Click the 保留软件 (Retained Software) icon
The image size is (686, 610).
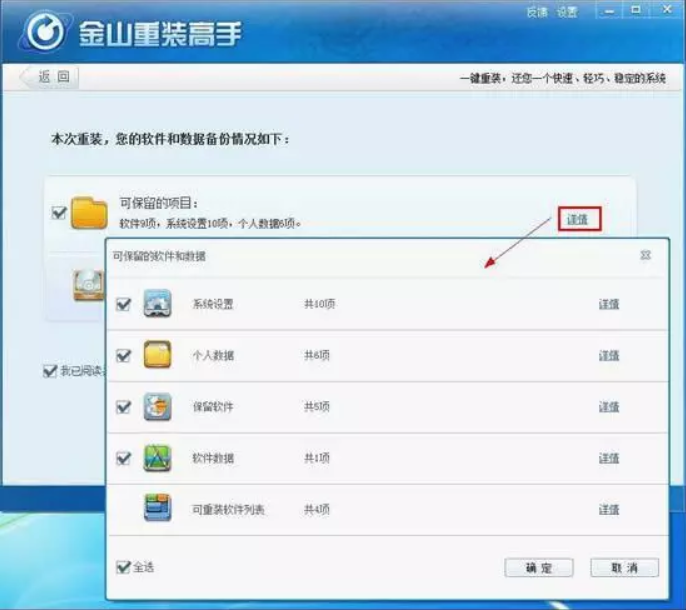tap(158, 407)
